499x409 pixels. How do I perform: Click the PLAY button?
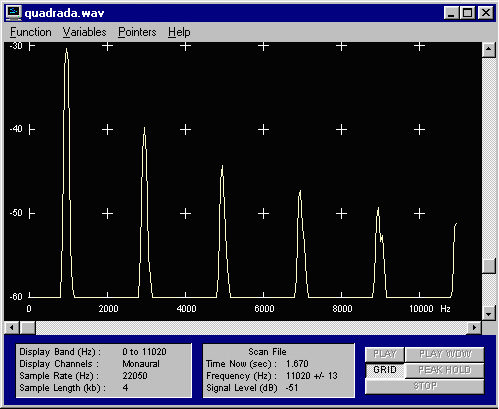(385, 354)
